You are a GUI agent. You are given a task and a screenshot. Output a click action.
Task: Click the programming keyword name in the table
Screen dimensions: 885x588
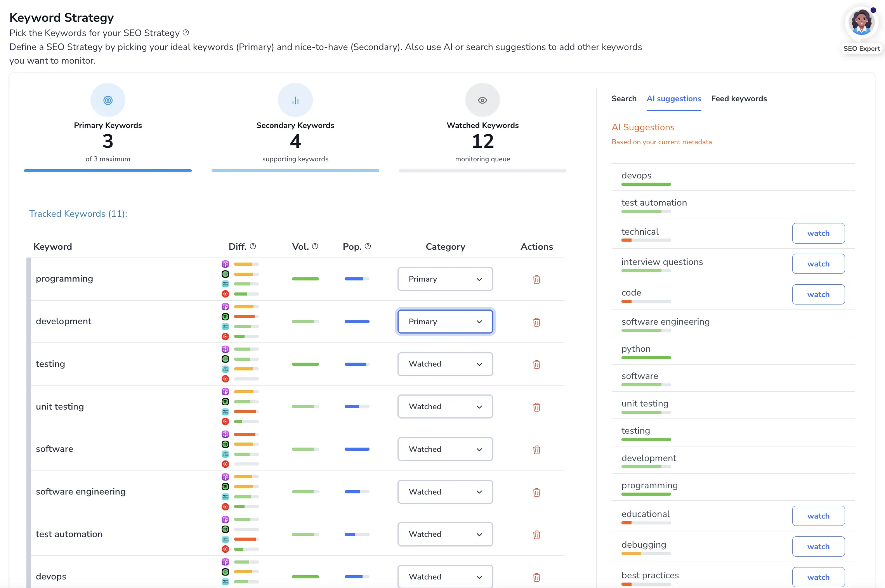(64, 278)
